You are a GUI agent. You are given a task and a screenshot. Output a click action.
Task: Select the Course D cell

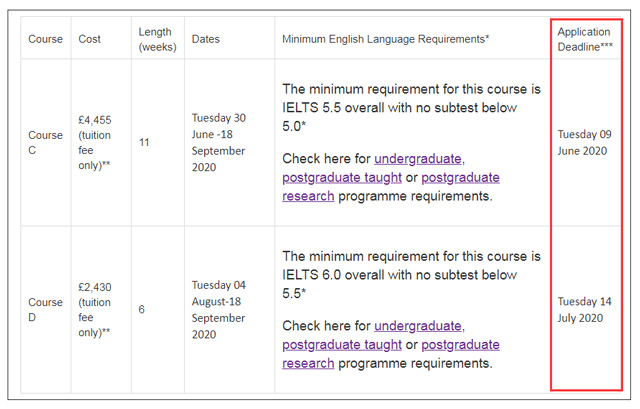(45, 309)
